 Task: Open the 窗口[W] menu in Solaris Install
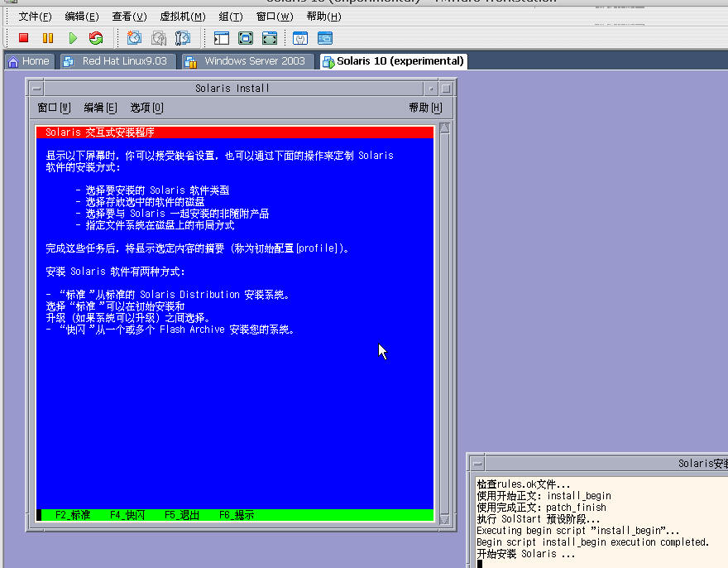click(54, 108)
